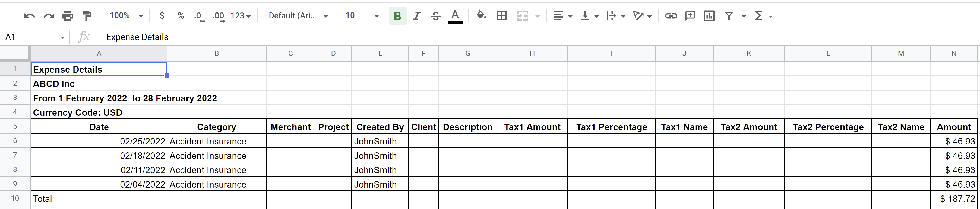Select column B header
980x209 pixels.
pos(216,54)
